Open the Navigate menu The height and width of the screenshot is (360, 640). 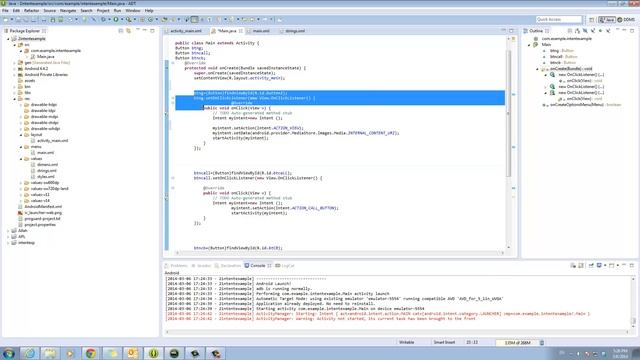click(x=68, y=11)
